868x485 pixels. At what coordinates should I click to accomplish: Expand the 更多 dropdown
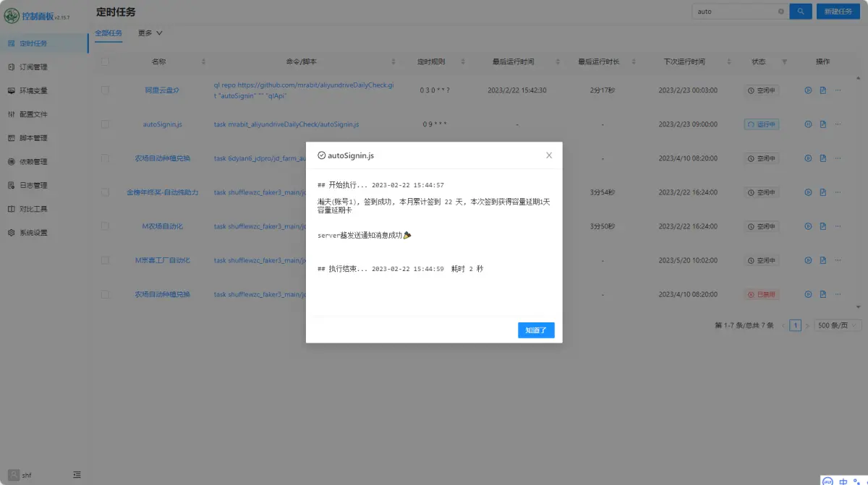(150, 33)
